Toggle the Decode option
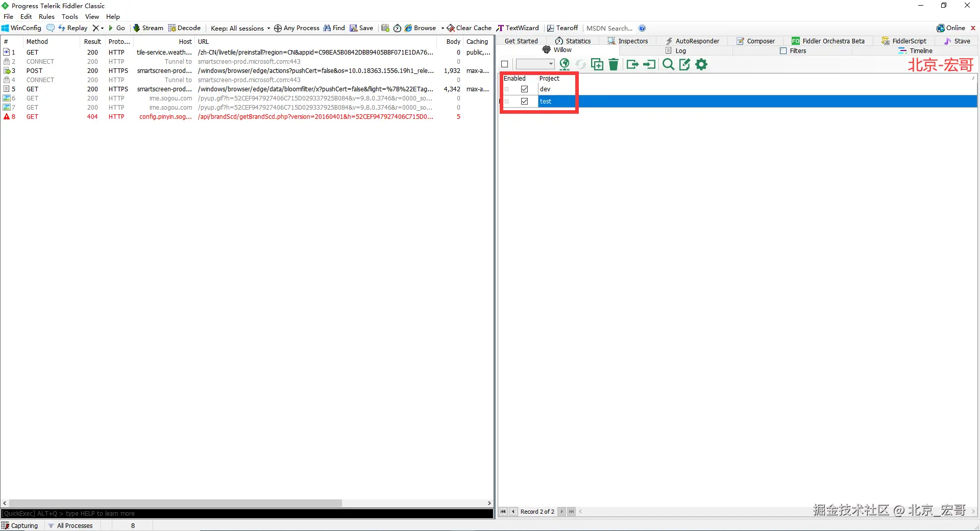980x531 pixels. pyautogui.click(x=185, y=28)
